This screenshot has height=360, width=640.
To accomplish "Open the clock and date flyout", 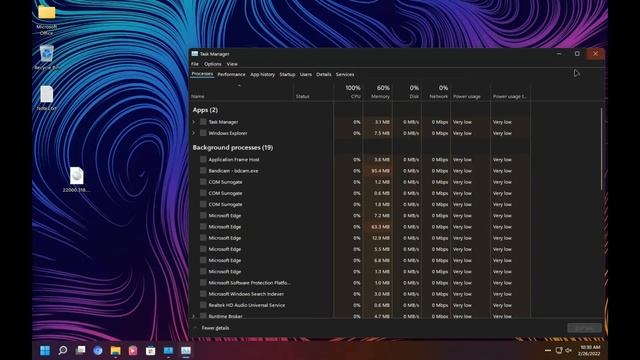I will [589, 350].
